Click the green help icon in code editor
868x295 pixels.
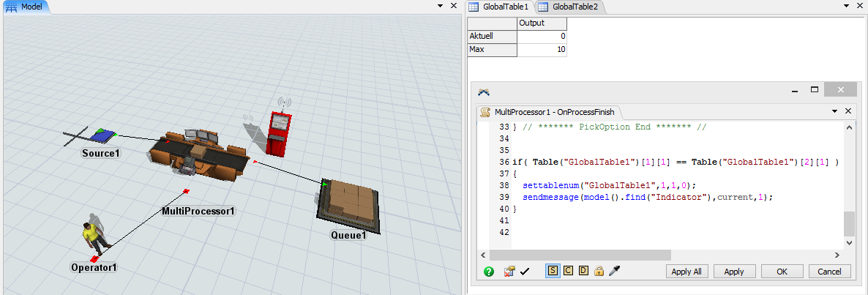(489, 272)
